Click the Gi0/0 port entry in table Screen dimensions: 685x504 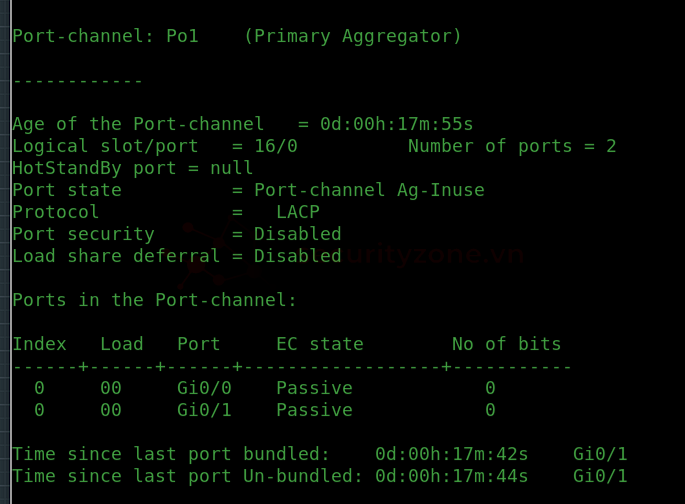[x=204, y=388]
